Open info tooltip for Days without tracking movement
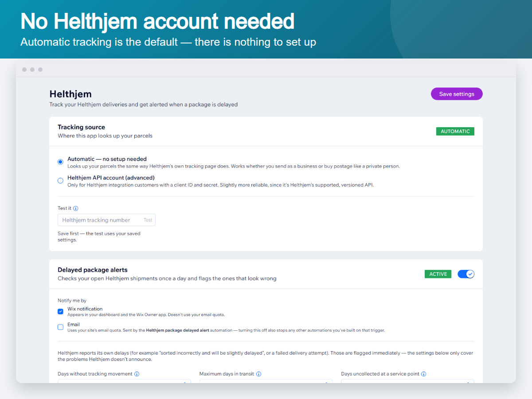The width and height of the screenshot is (532, 399). [137, 374]
